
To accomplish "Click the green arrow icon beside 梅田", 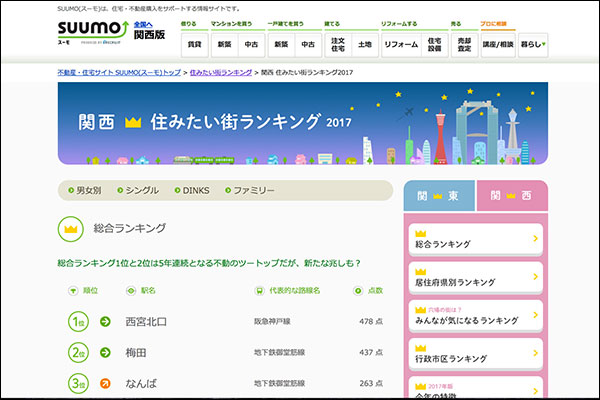I will tap(106, 352).
